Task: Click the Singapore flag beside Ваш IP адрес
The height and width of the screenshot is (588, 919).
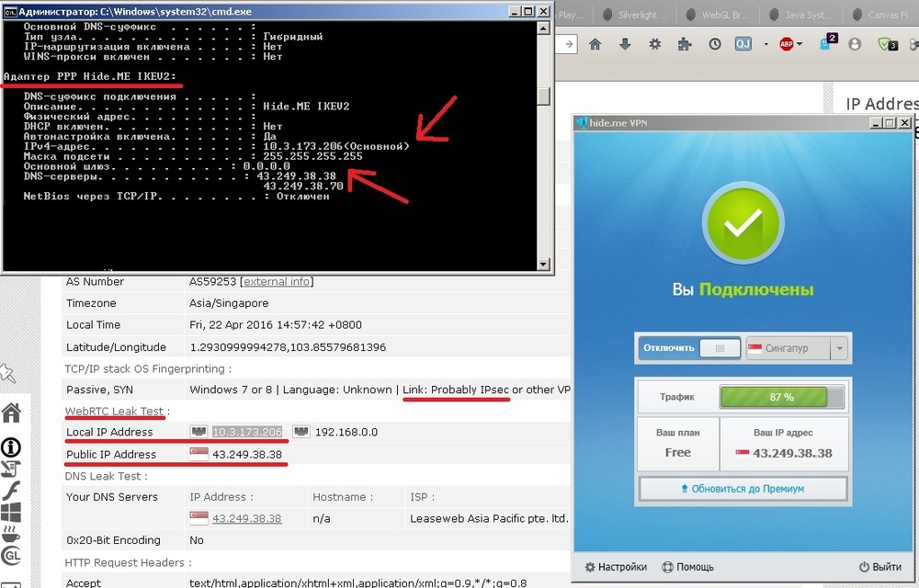Action: [743, 453]
